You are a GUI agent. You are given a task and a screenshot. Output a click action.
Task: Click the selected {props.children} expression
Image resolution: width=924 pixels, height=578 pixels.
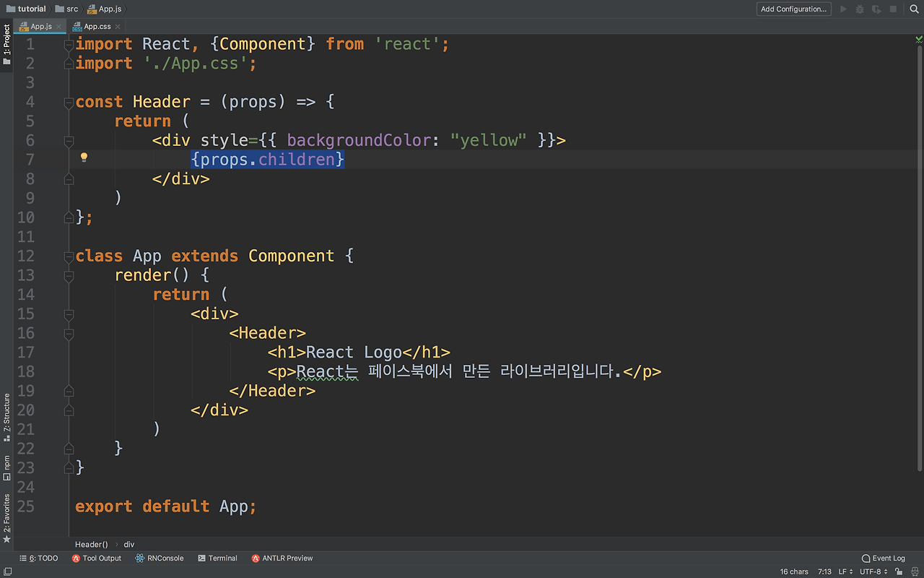coord(268,159)
